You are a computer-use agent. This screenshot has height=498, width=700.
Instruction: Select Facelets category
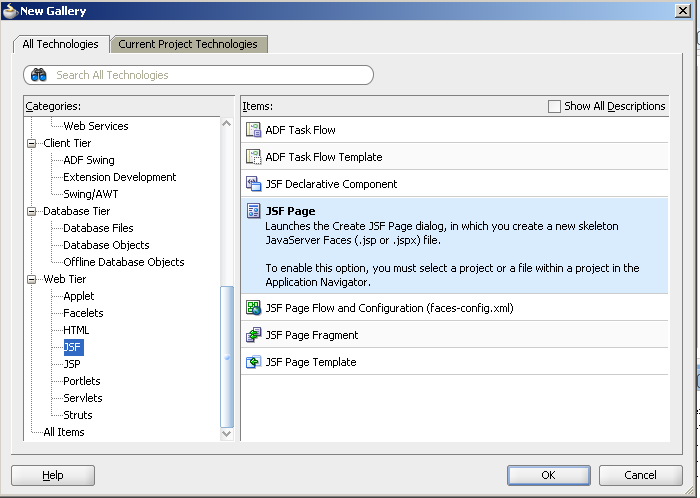coord(83,313)
